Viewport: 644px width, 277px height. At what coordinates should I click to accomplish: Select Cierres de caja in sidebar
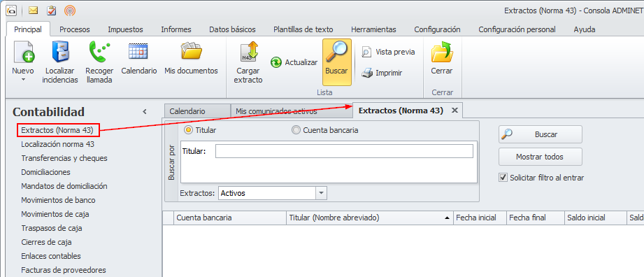coord(46,242)
